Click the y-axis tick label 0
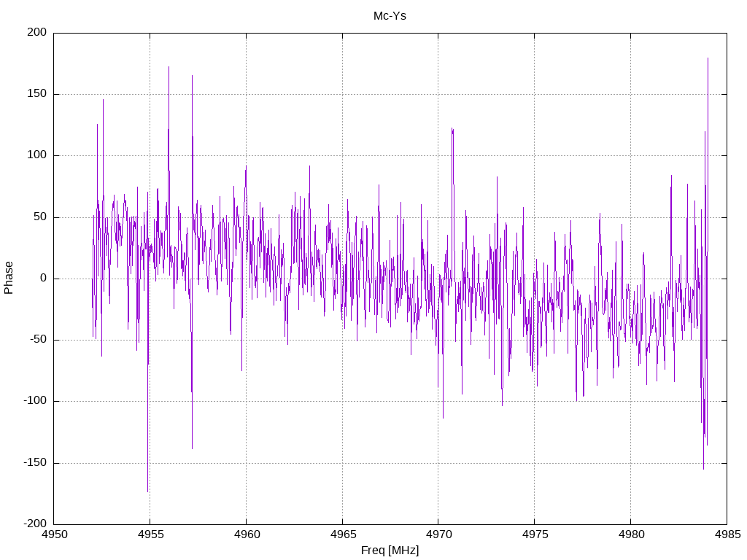The height and width of the screenshot is (560, 747). pyautogui.click(x=44, y=279)
